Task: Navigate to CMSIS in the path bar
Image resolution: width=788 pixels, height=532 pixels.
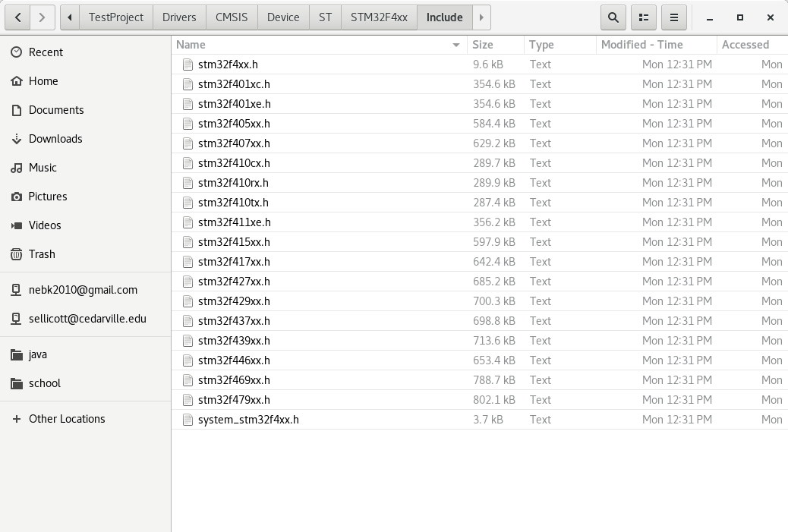Action: 232,17
